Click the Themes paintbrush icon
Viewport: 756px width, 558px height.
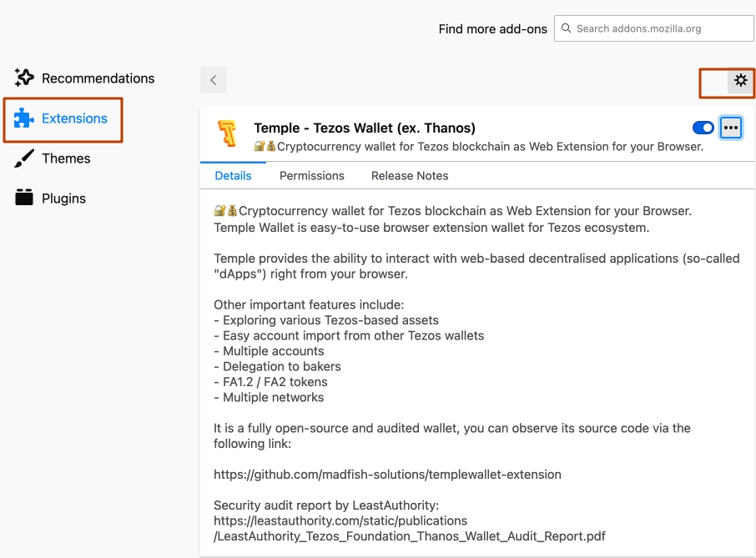coord(24,158)
